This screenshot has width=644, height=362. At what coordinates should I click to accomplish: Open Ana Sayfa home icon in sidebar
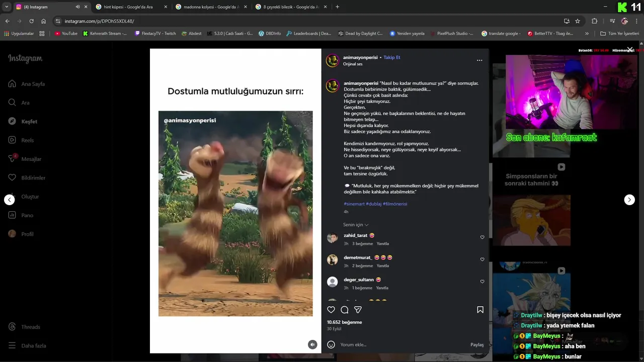12,84
